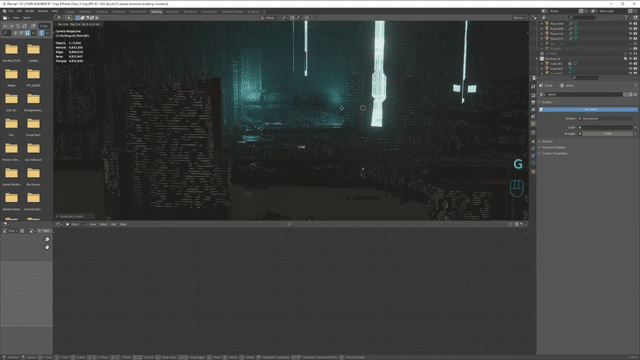Click the zoom magnifier in image editor
The image size is (640, 360).
pyautogui.click(x=47, y=240)
